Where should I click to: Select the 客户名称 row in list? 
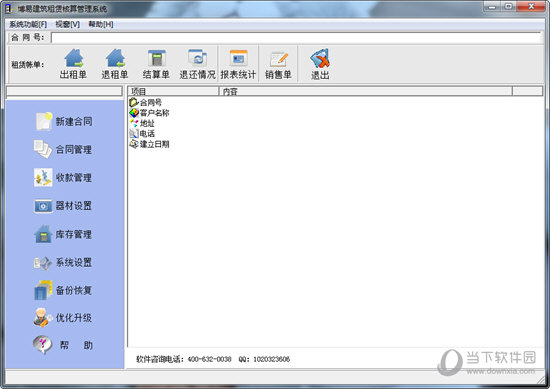pos(149,113)
